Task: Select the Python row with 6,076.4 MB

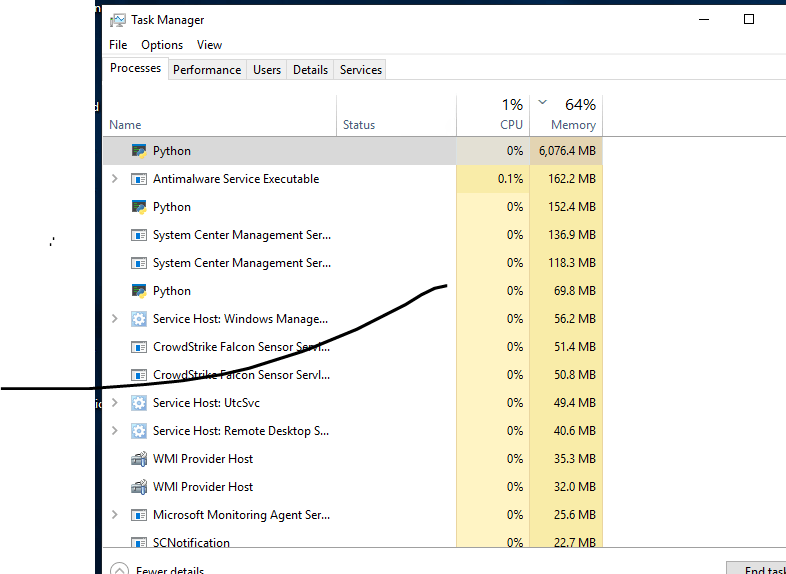Action: click(x=353, y=151)
